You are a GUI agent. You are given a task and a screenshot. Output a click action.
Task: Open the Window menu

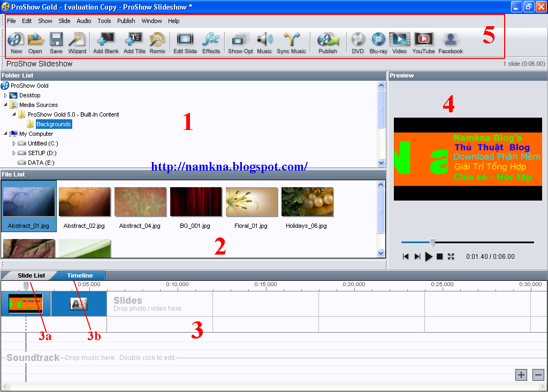[x=151, y=21]
